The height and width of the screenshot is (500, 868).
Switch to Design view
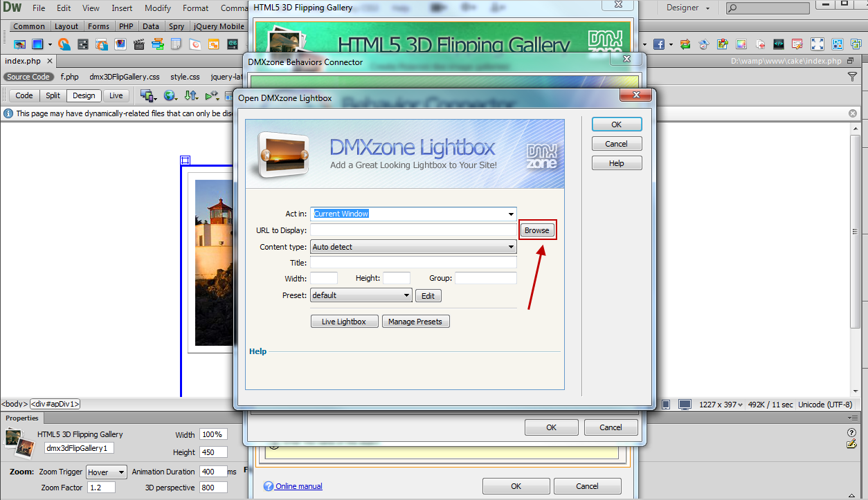tap(84, 95)
